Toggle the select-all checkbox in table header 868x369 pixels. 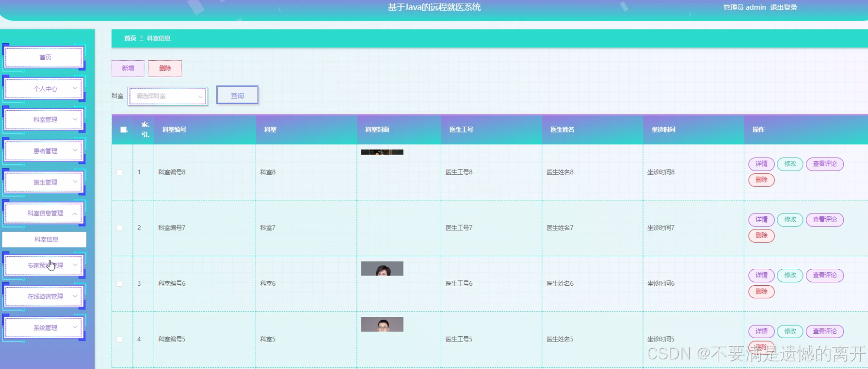(x=123, y=130)
